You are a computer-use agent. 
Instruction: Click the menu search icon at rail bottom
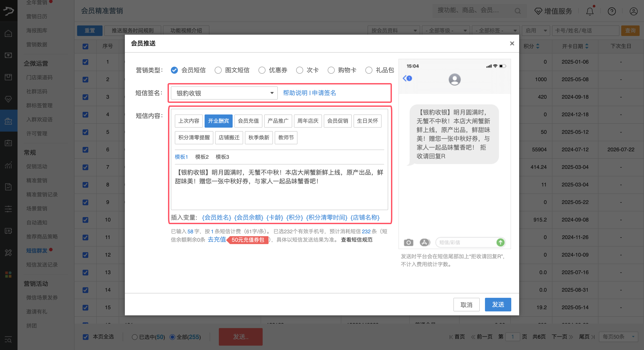pos(9,340)
